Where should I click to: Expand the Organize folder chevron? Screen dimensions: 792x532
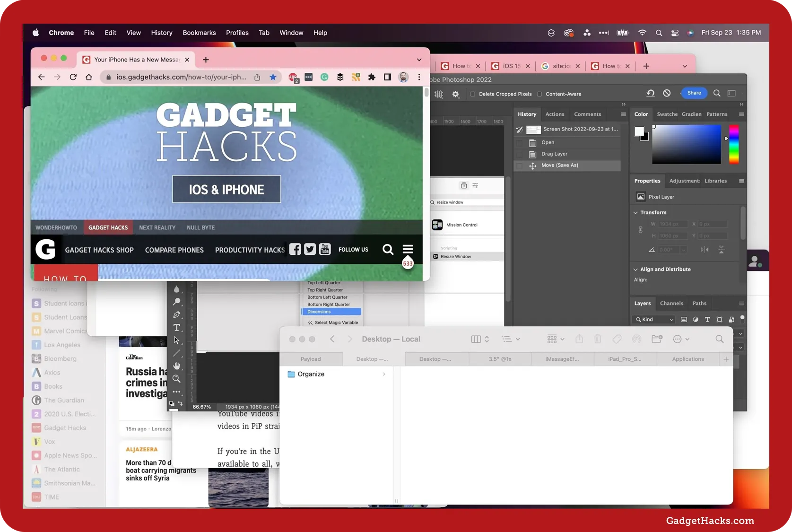point(384,374)
